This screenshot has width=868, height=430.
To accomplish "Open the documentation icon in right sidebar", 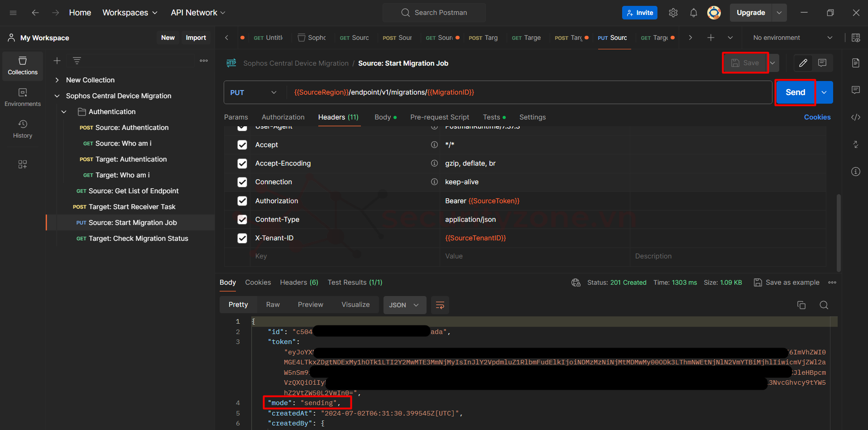I will pos(856,63).
